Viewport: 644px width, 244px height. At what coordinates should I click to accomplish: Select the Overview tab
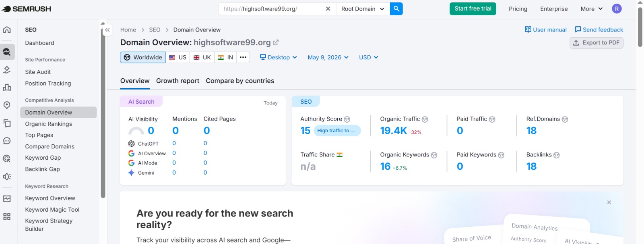click(135, 81)
